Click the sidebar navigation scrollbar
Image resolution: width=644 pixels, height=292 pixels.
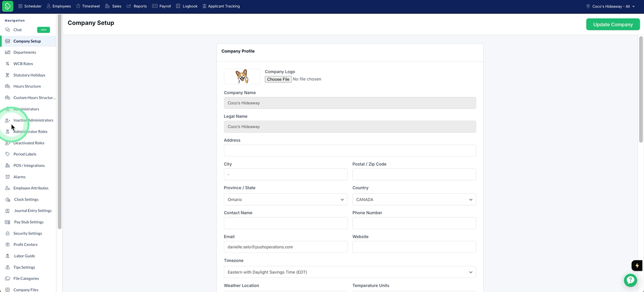pyautogui.click(x=59, y=121)
